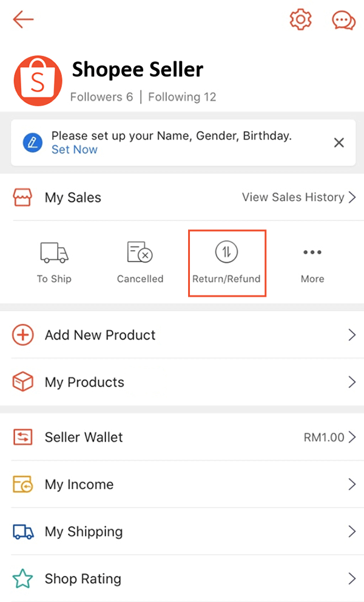Tap the Add New Product plus icon

[23, 335]
